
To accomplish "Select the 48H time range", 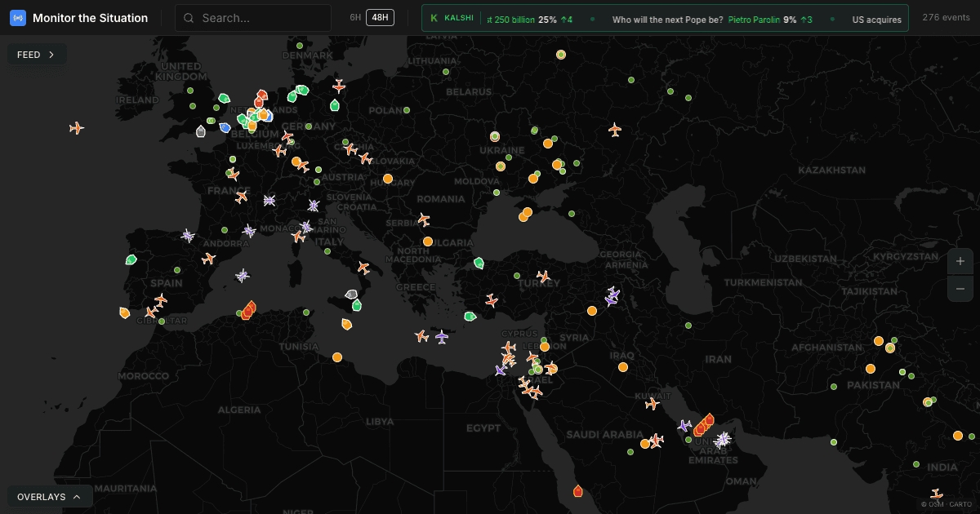I will coord(380,17).
